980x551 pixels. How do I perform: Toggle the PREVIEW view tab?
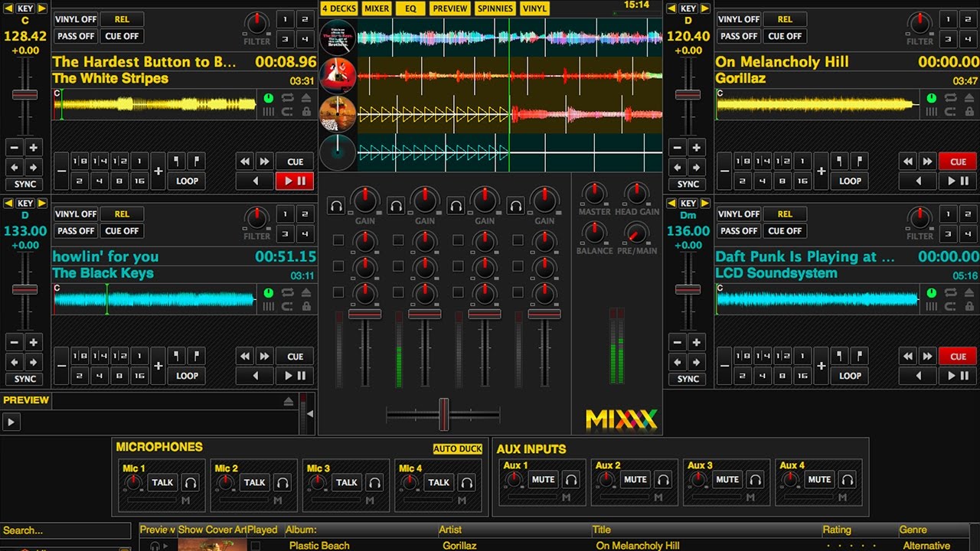point(450,8)
